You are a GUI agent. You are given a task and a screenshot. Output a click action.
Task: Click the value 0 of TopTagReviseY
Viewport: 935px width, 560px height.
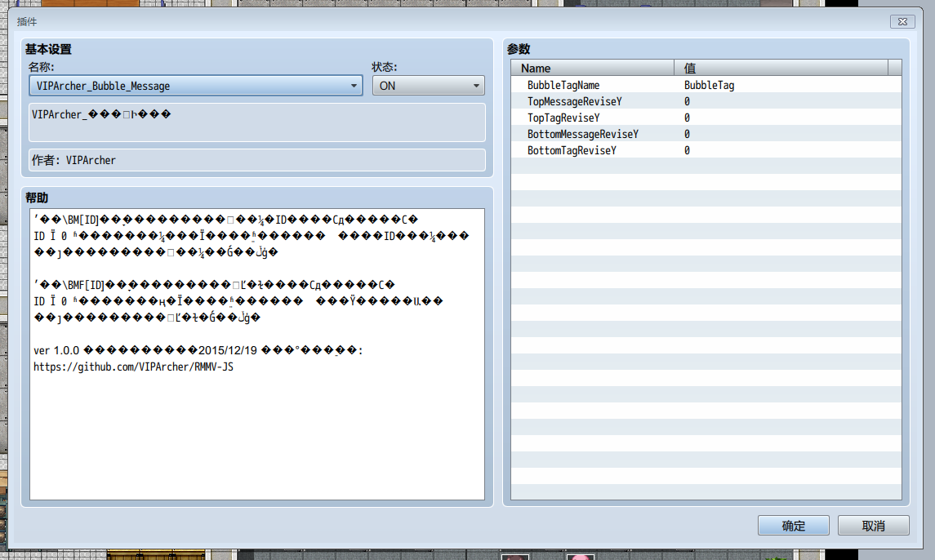(x=687, y=118)
